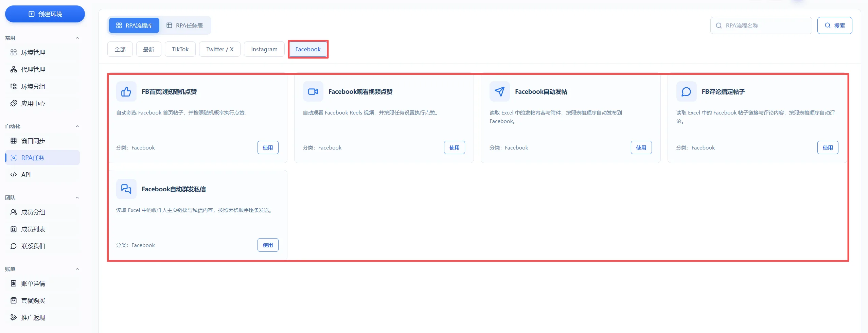Image resolution: width=868 pixels, height=333 pixels.
Task: Click the plus icon in 创建环境 button
Action: tap(32, 14)
